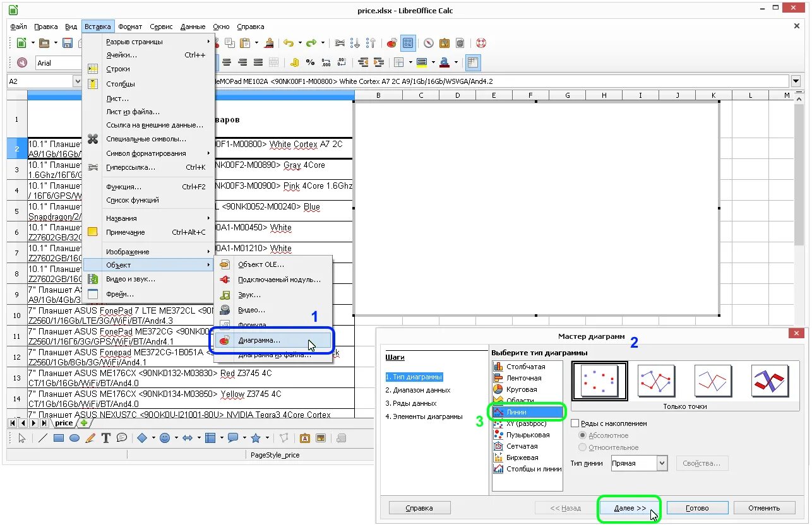Select the Rectangle drawing tool

tap(59, 438)
